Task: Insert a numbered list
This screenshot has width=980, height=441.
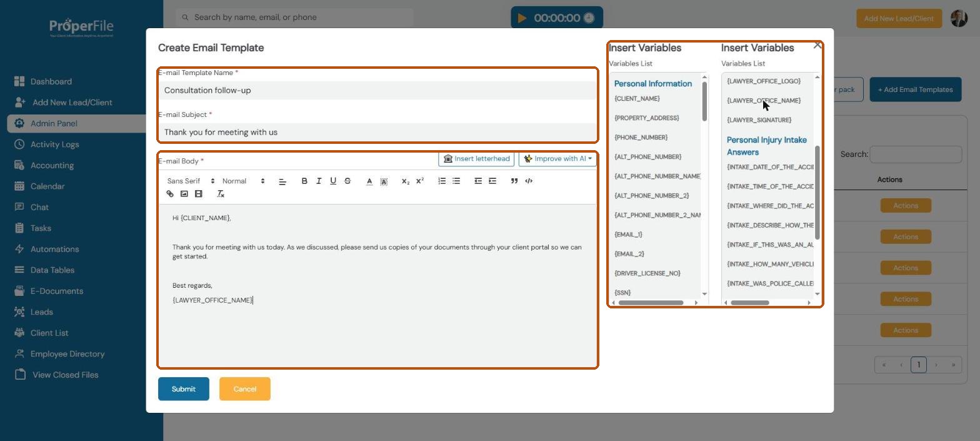Action: click(x=442, y=181)
